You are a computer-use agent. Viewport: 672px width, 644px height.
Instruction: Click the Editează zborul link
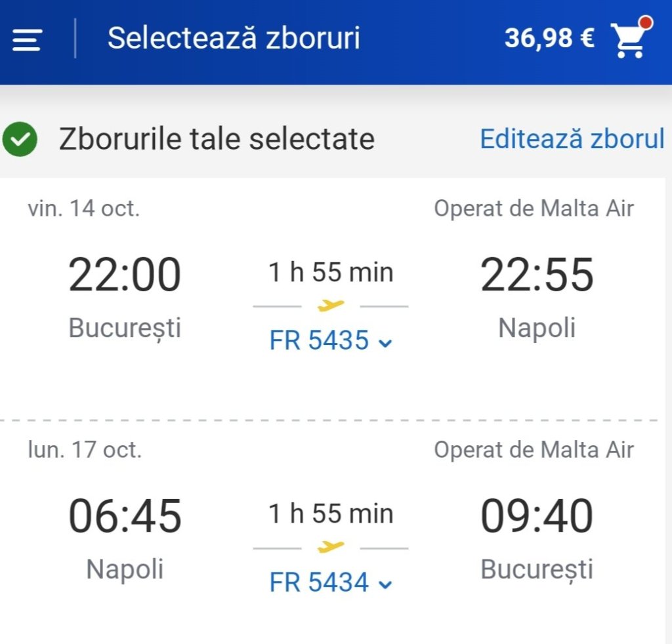coord(572,139)
